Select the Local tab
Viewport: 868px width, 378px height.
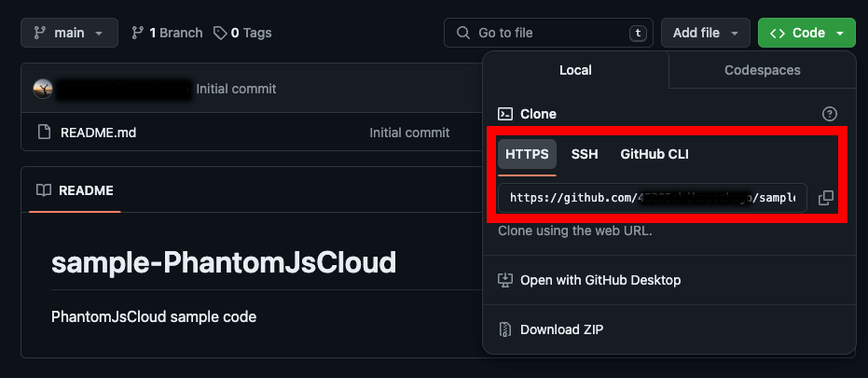click(575, 70)
